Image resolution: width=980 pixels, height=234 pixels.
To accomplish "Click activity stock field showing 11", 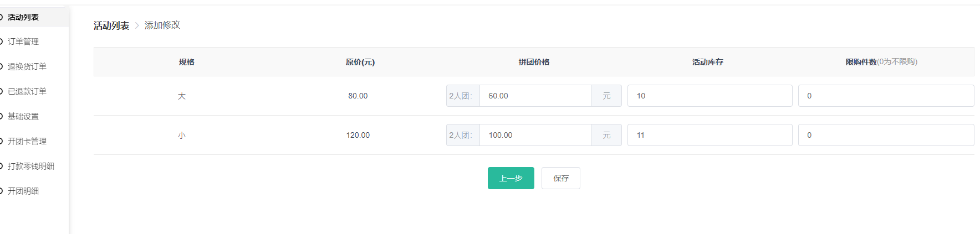I will (x=710, y=135).
